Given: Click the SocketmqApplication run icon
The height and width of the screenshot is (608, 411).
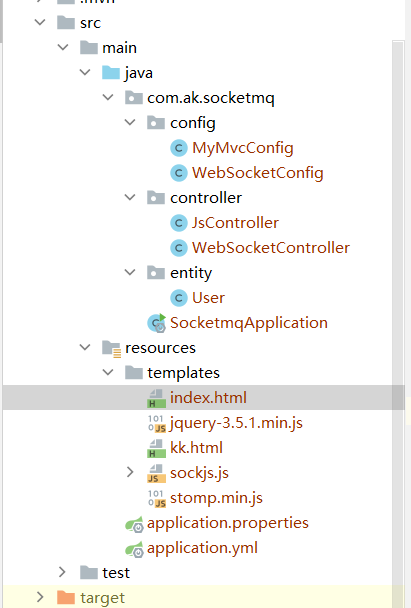Looking at the screenshot, I should coord(157,323).
